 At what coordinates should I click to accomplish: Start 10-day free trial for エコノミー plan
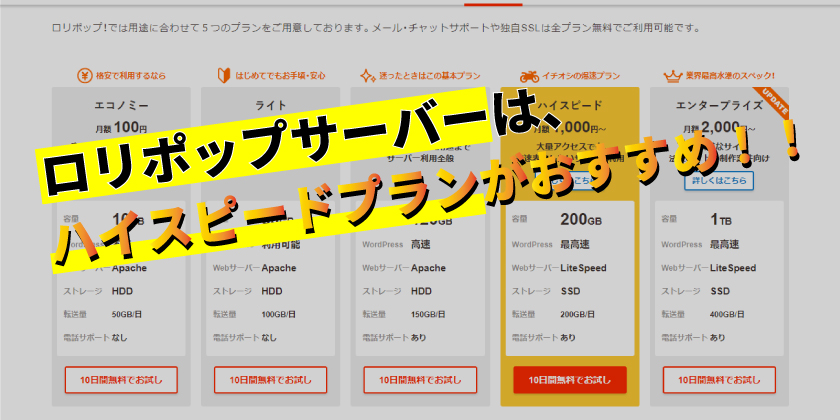(121, 380)
